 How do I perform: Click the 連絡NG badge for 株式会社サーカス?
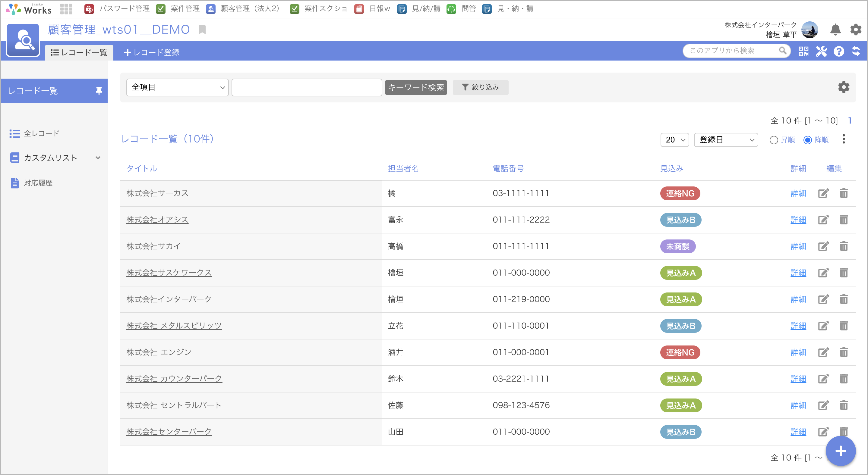680,193
